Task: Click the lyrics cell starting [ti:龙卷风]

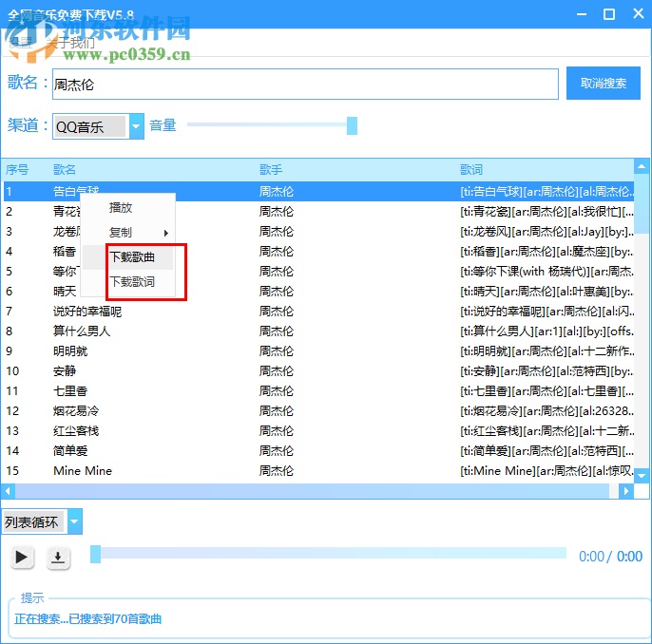Action: tap(547, 232)
